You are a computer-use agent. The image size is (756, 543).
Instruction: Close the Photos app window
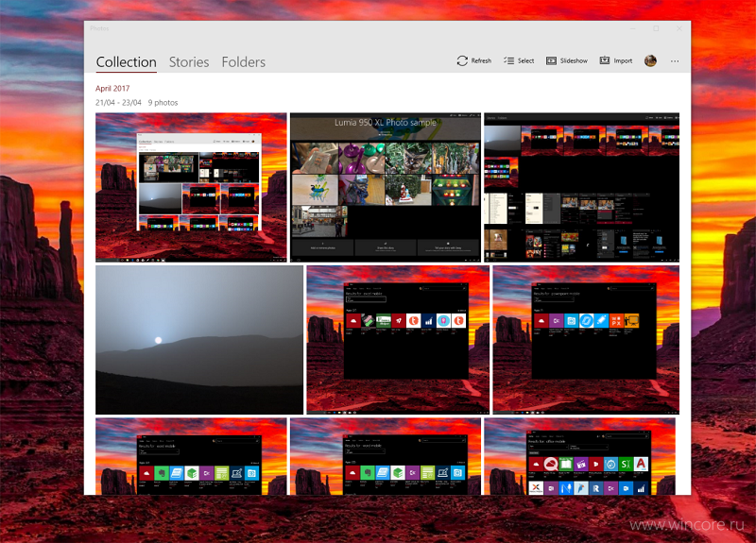tap(679, 29)
